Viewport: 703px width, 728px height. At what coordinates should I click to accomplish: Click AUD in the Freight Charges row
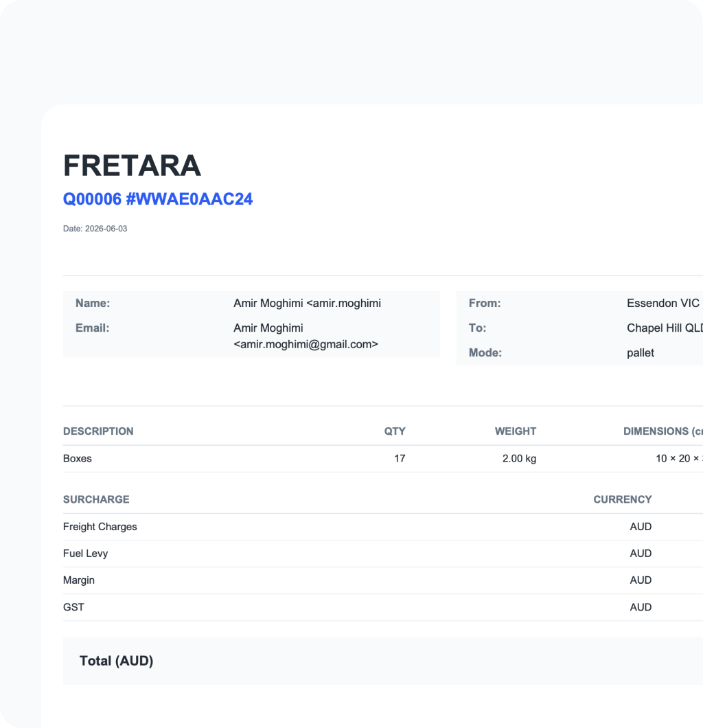pos(641,527)
